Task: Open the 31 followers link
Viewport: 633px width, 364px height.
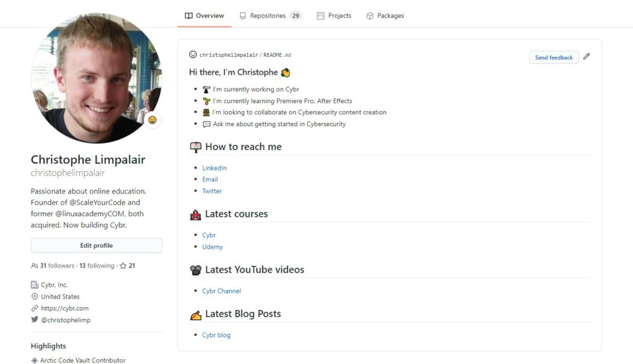Action: pos(57,266)
